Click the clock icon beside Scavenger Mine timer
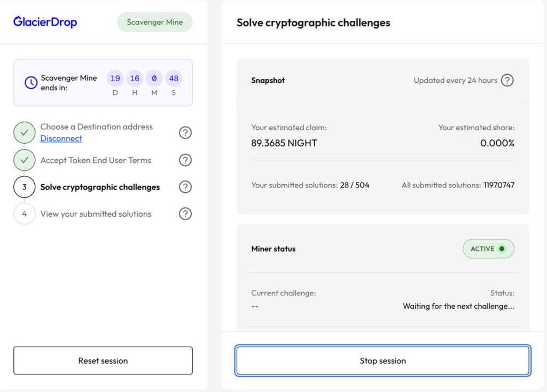547x392 pixels. pos(31,83)
